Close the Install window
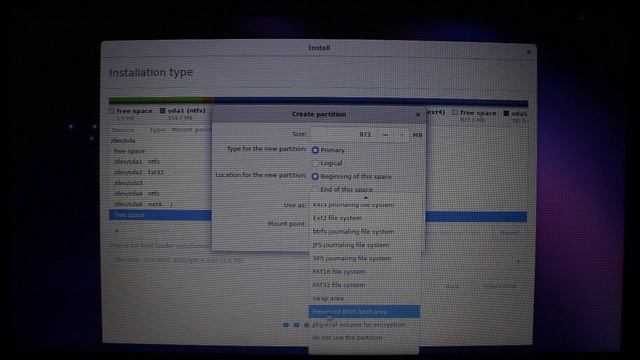640x360 pixels. click(x=529, y=52)
